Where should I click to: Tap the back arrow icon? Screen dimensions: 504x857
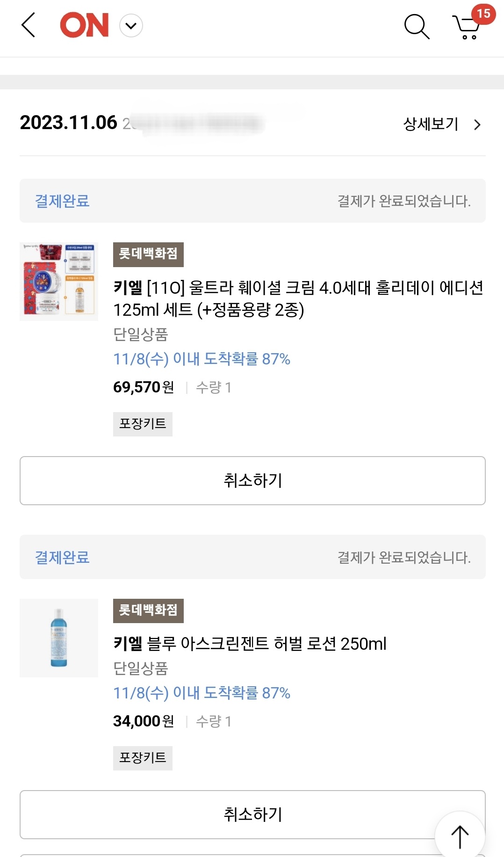[29, 25]
